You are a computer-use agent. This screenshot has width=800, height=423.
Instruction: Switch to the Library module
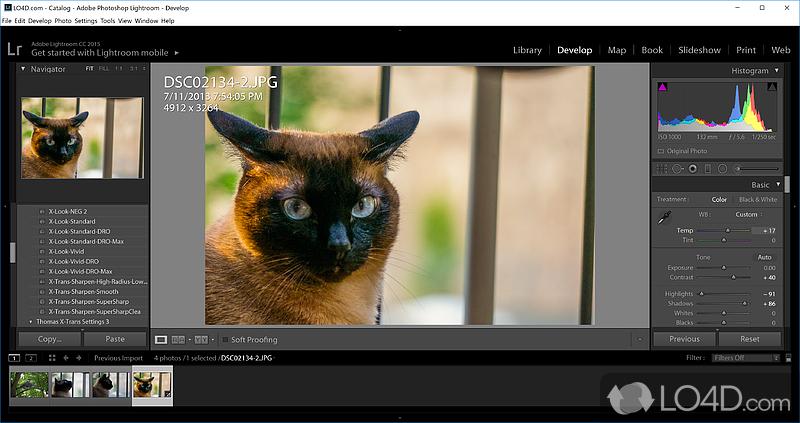pos(527,50)
